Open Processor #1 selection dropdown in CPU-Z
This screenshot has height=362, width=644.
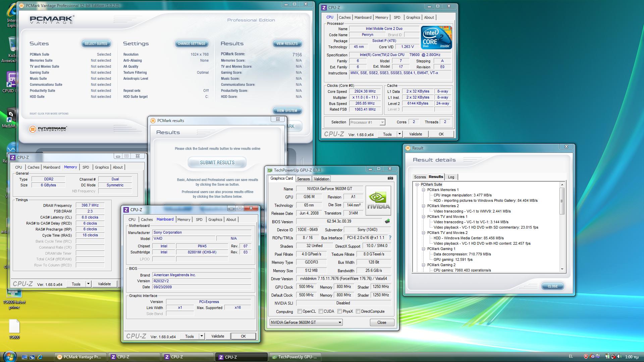pyautogui.click(x=367, y=122)
